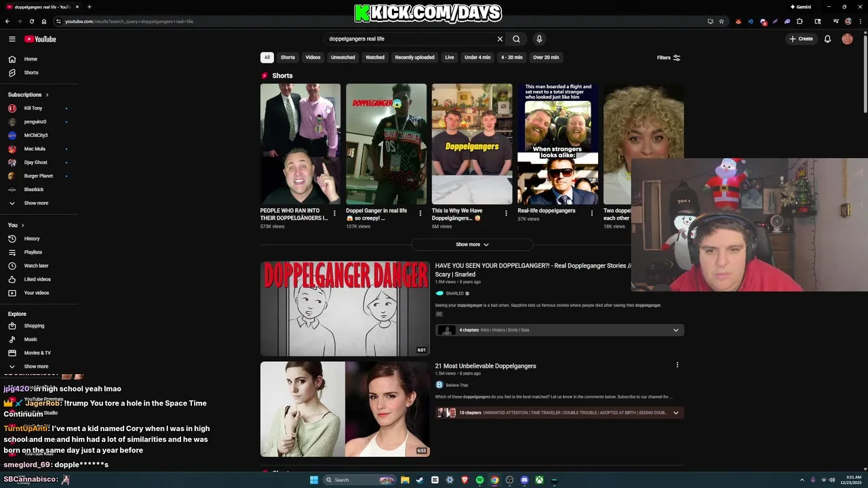Image resolution: width=868 pixels, height=488 pixels.
Task: Expand the 10 chapters dropdown
Action: [559, 413]
